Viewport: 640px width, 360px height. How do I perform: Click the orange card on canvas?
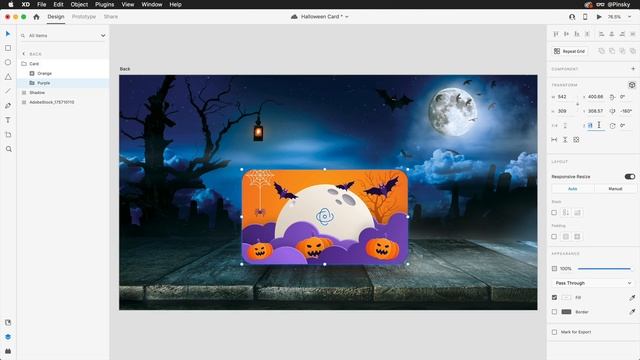click(x=324, y=217)
